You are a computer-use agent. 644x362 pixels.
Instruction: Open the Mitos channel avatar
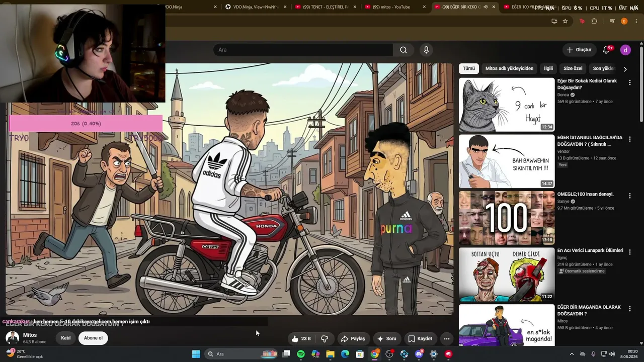[x=13, y=338]
